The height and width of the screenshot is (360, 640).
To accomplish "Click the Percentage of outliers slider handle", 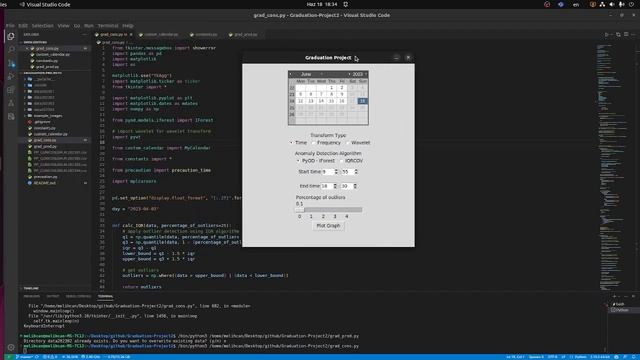I will pyautogui.click(x=300, y=210).
